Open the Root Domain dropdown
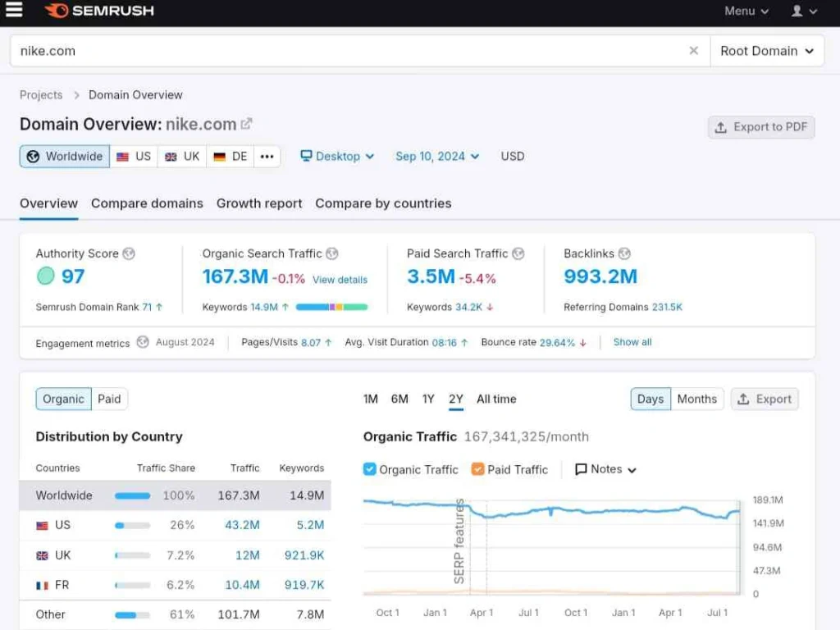The image size is (840, 630). tap(767, 51)
